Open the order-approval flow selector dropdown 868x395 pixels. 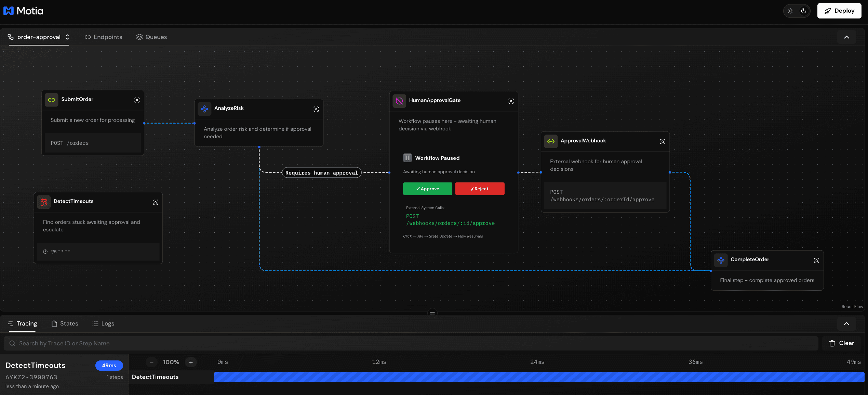click(x=39, y=37)
